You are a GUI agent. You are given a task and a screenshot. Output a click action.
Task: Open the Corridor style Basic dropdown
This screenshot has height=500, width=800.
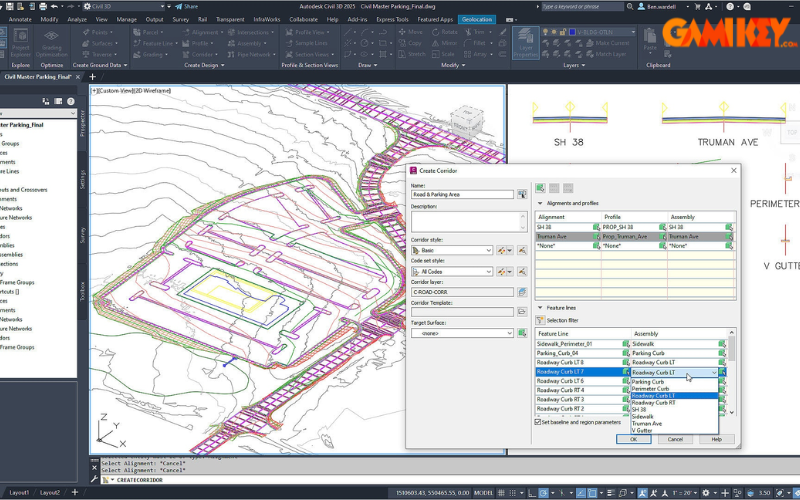click(452, 250)
